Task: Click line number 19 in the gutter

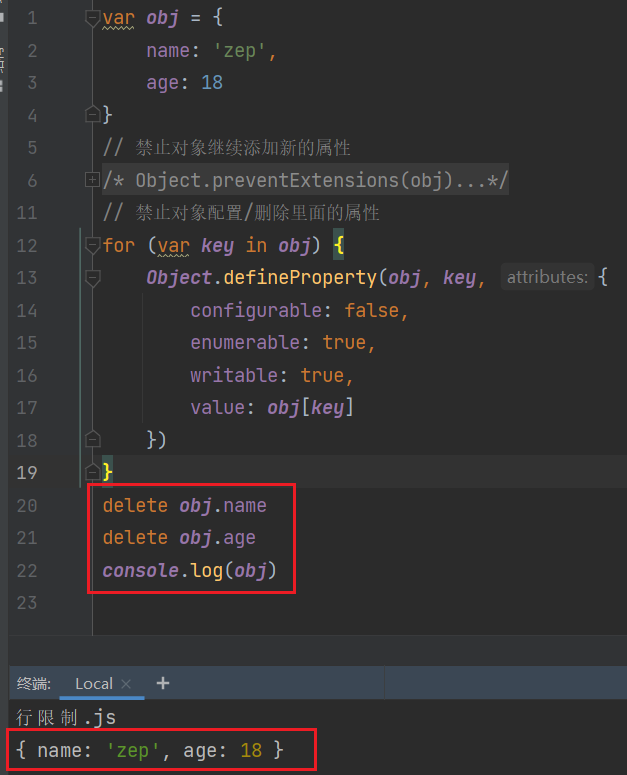Action: (27, 473)
